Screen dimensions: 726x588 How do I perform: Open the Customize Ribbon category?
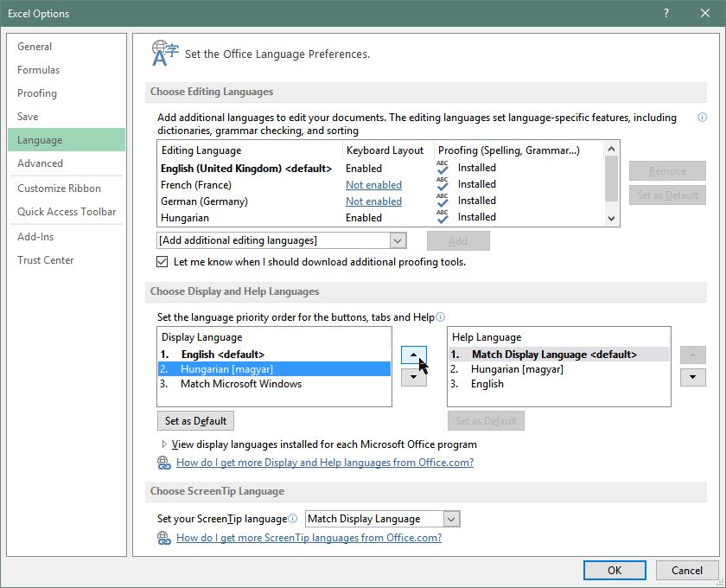(x=67, y=189)
